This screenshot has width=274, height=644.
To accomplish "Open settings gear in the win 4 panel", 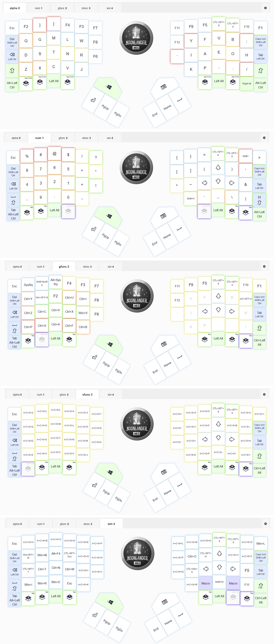I will click(x=265, y=524).
